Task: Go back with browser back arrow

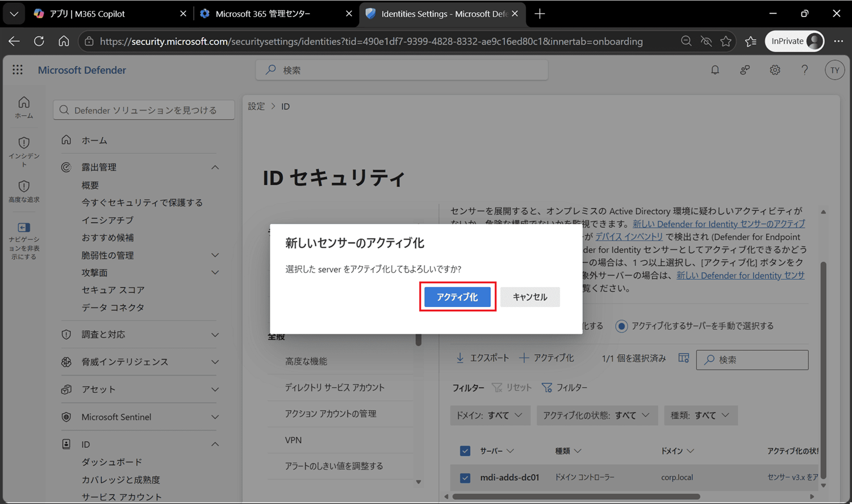Action: pos(14,41)
